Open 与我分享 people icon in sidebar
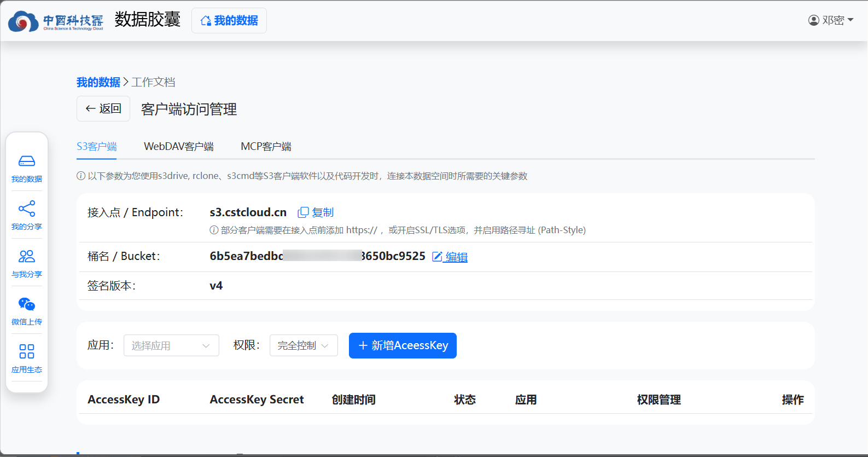The height and width of the screenshot is (457, 868). pos(26,256)
